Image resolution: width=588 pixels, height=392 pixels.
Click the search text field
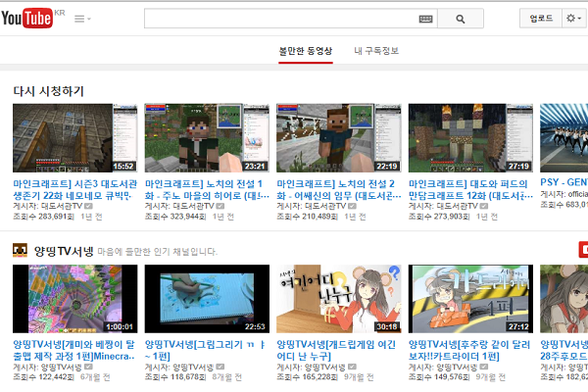[x=281, y=19]
